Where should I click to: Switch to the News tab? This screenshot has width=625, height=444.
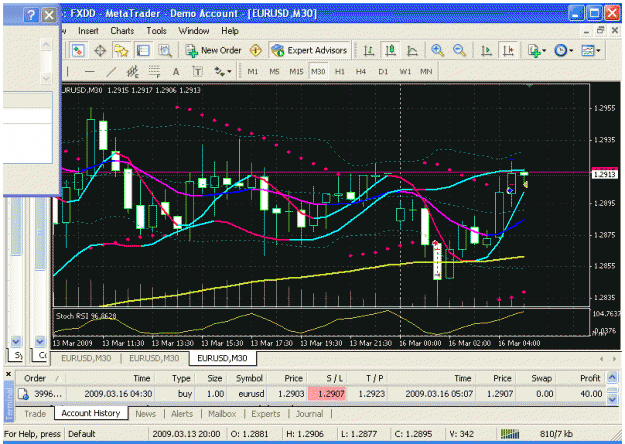coord(145,414)
